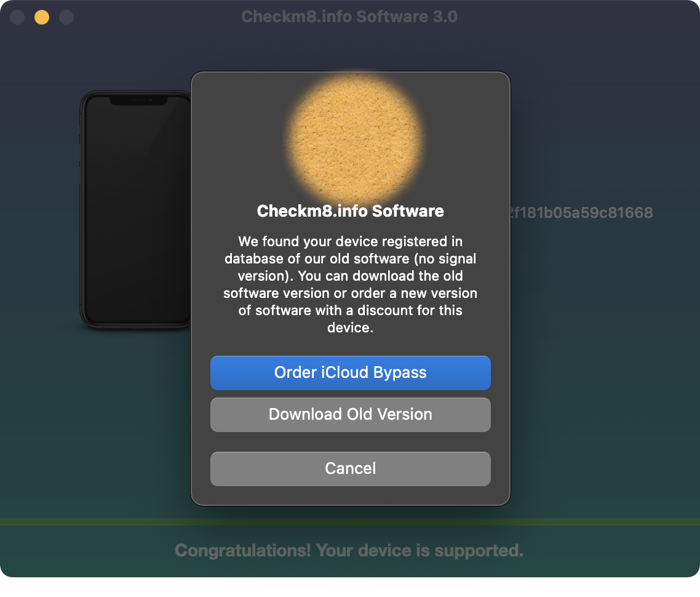Minimize the window with yellow button

[41, 17]
